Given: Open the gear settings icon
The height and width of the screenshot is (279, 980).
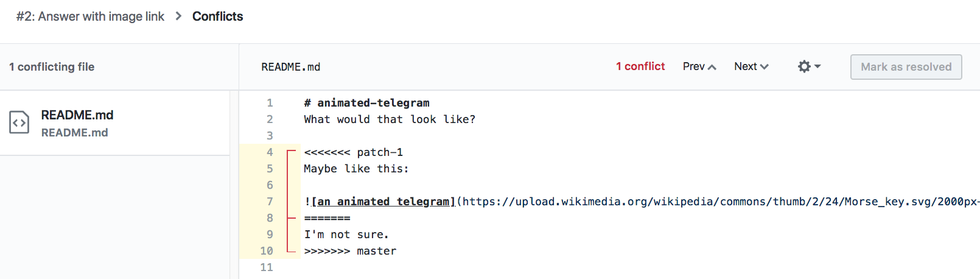Looking at the screenshot, I should point(804,66).
